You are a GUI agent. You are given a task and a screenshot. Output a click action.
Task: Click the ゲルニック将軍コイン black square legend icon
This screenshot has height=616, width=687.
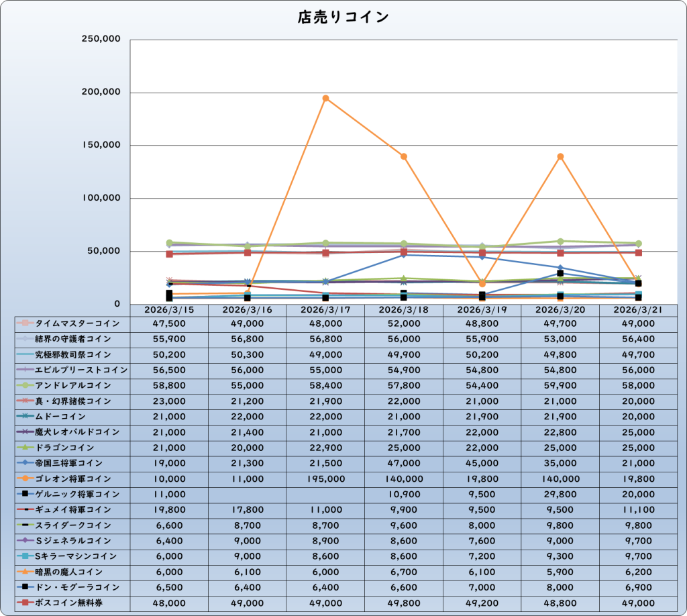point(24,495)
